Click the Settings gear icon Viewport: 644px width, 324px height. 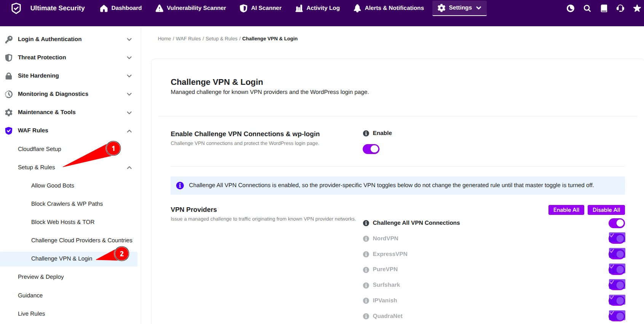pos(442,8)
